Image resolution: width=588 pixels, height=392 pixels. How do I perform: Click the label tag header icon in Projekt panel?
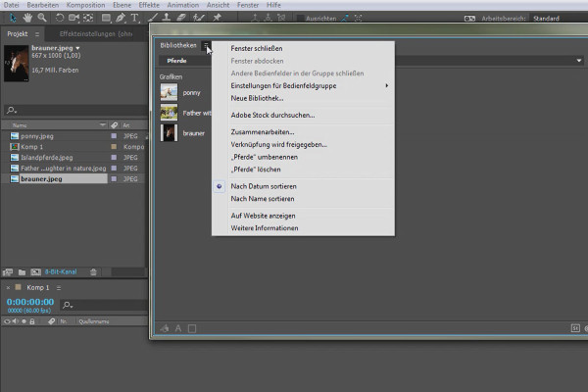tap(115, 125)
